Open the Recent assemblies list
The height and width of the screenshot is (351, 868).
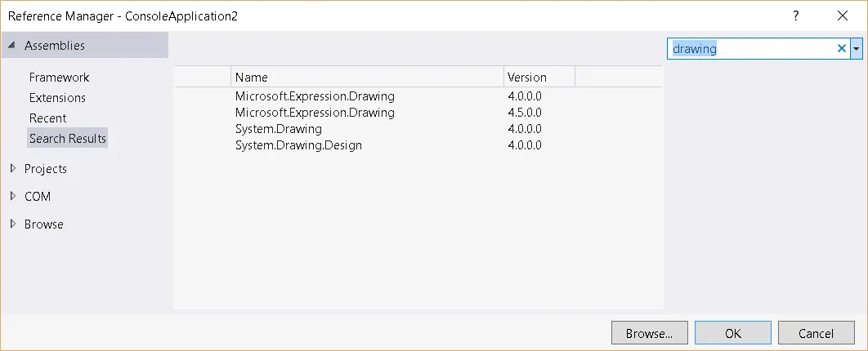click(x=47, y=118)
